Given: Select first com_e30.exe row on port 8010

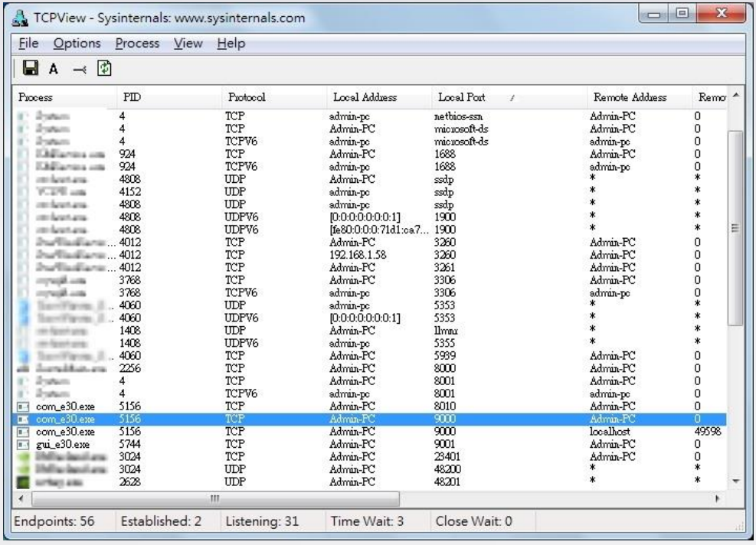Looking at the screenshot, I should (369, 406).
